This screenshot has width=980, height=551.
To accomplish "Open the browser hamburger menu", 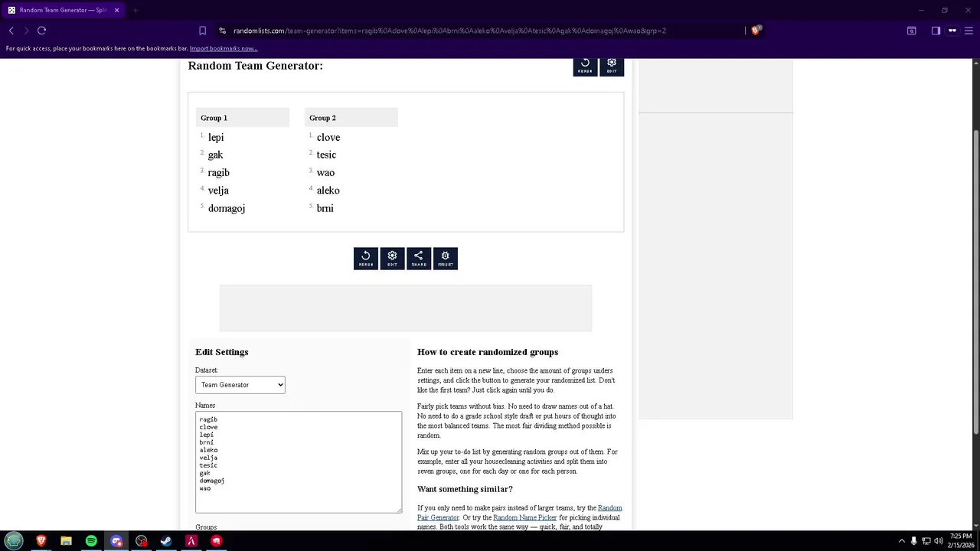I will point(969,31).
